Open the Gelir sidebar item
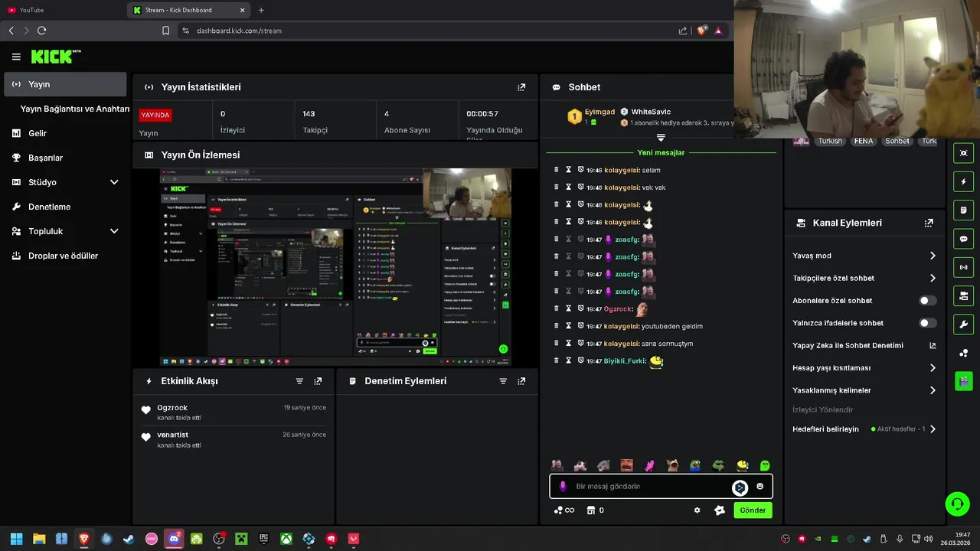Image resolution: width=980 pixels, height=551 pixels. [65, 133]
